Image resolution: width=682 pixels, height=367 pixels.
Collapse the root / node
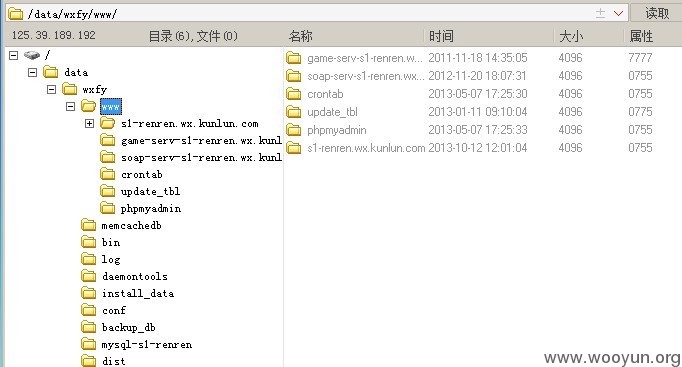coord(14,55)
